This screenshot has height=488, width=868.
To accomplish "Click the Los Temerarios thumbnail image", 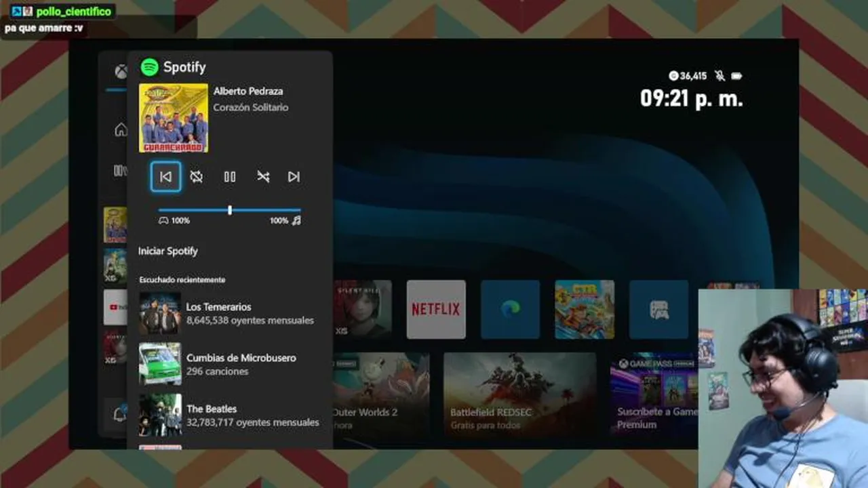I will [160, 313].
